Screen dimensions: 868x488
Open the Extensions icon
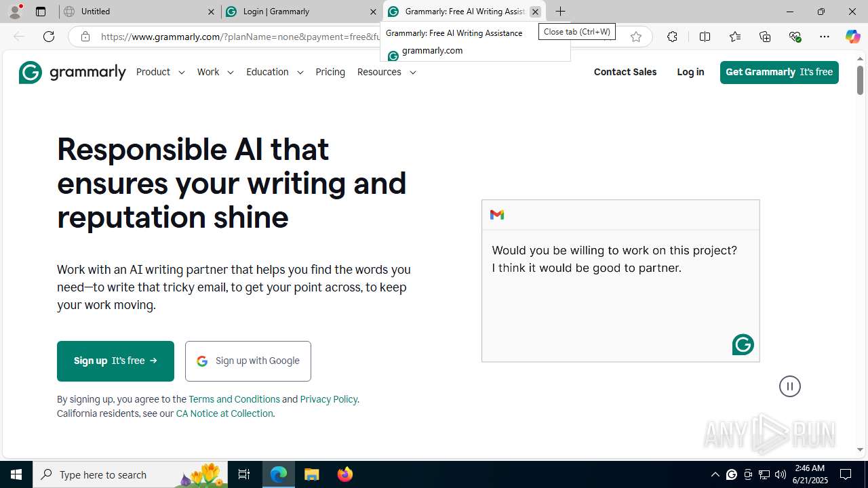pos(672,37)
